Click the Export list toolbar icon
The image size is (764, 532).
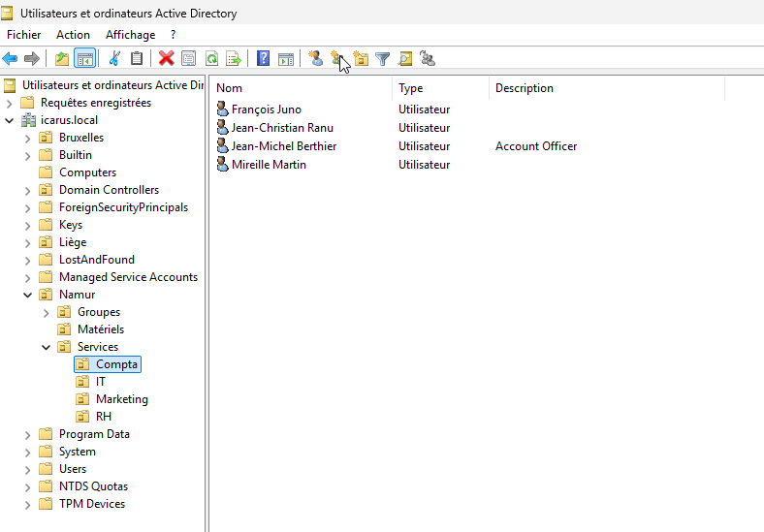(234, 59)
